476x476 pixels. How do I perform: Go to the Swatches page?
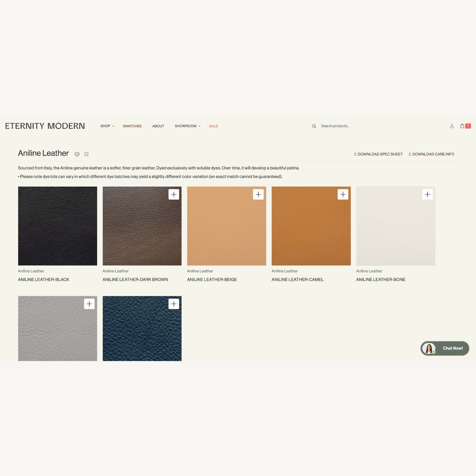[x=132, y=126]
